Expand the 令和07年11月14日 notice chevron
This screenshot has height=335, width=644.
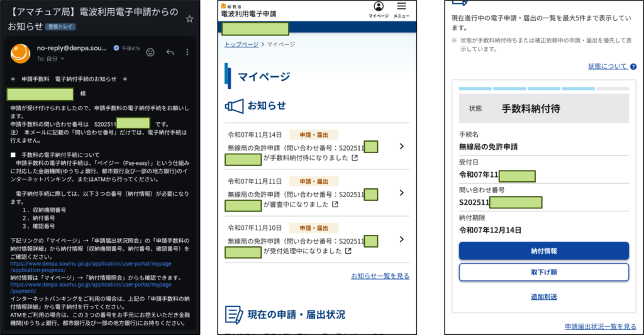[402, 147]
